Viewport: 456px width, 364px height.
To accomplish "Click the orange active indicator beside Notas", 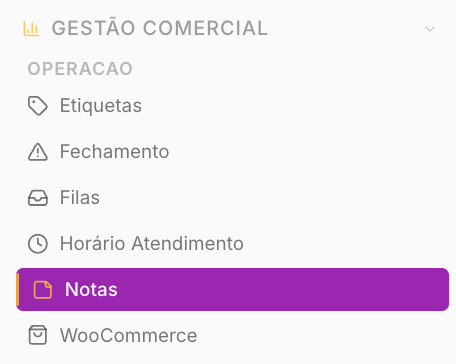I will pyautogui.click(x=18, y=289).
